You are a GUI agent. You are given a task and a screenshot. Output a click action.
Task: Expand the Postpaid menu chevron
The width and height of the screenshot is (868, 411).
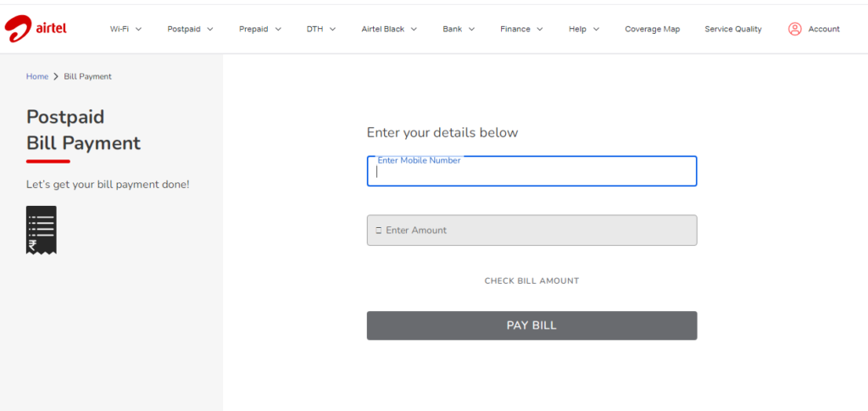point(210,30)
